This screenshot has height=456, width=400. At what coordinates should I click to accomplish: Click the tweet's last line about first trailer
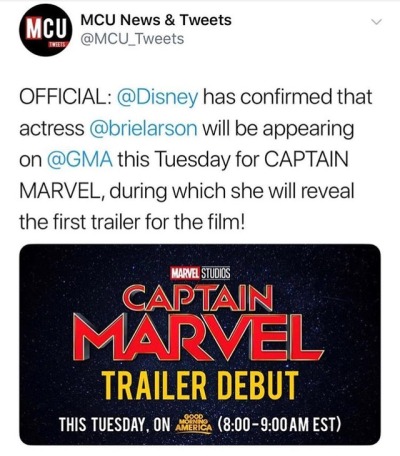tap(132, 222)
